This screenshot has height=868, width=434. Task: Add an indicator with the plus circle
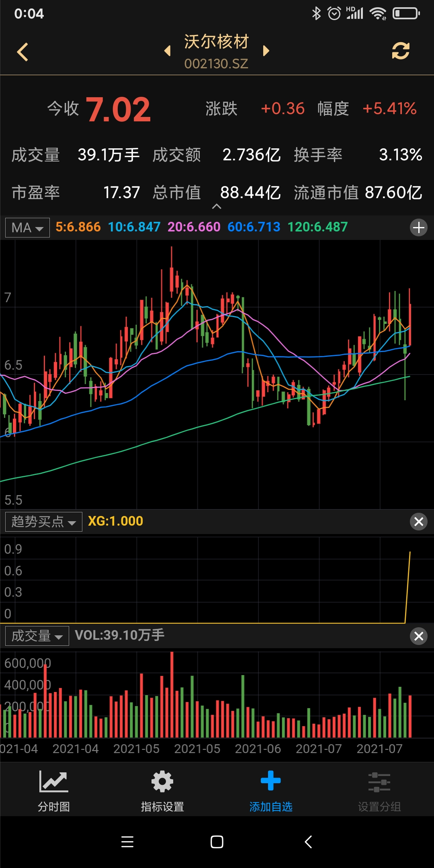(418, 228)
